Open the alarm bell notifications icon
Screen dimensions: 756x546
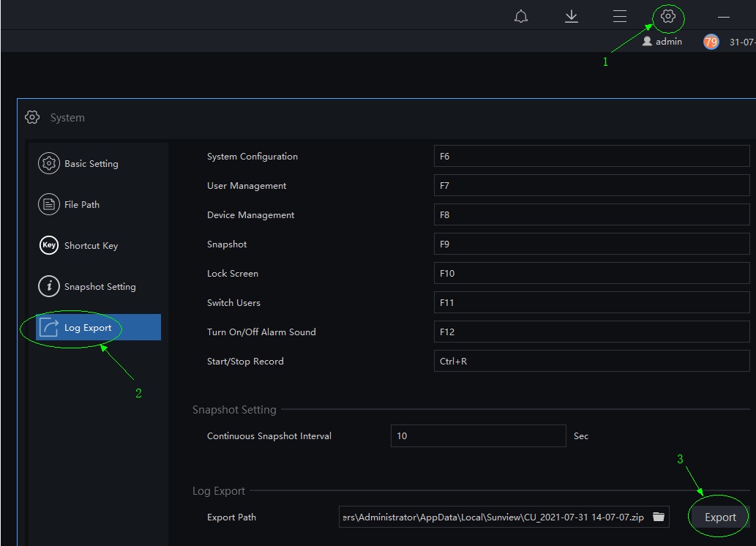click(x=521, y=17)
